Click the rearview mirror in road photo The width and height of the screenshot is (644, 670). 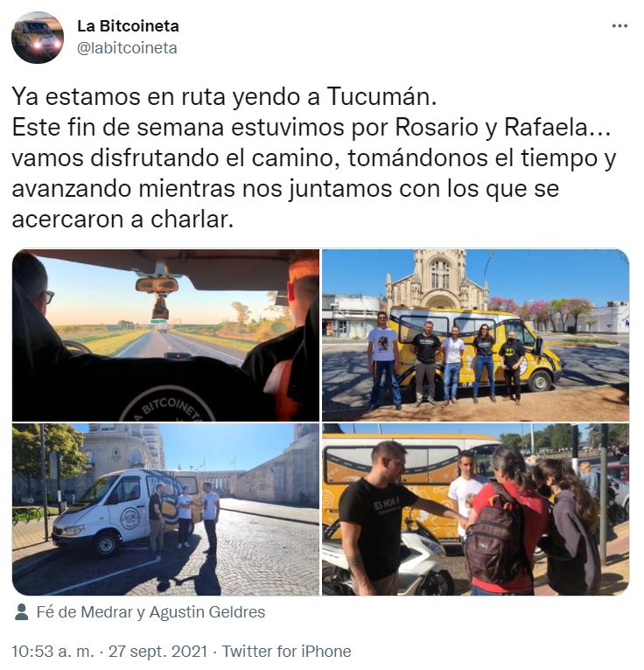click(157, 285)
